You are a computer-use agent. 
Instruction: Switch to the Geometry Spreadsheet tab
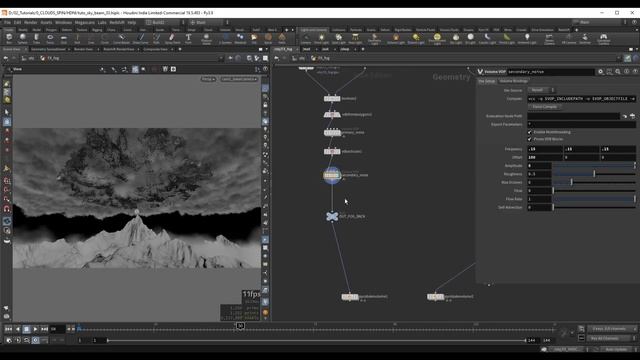click(x=48, y=49)
